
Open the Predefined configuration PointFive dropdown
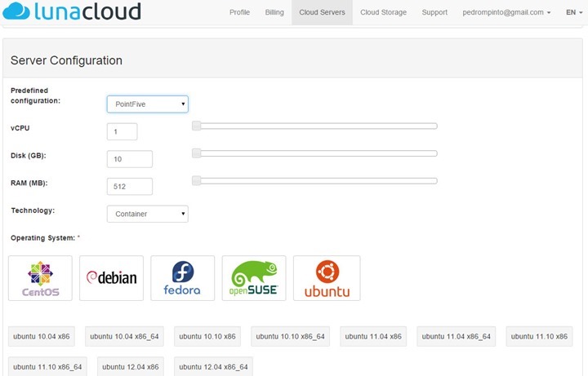(x=147, y=104)
